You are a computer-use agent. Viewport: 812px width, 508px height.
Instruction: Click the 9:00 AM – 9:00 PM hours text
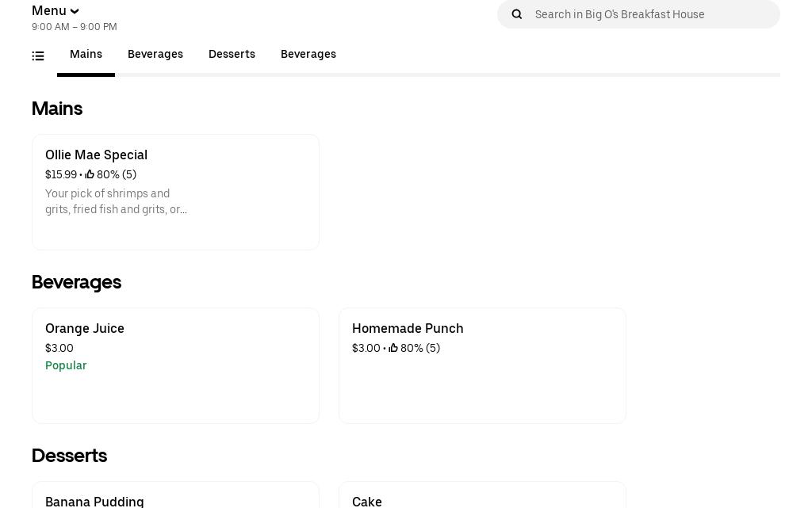pos(75,27)
